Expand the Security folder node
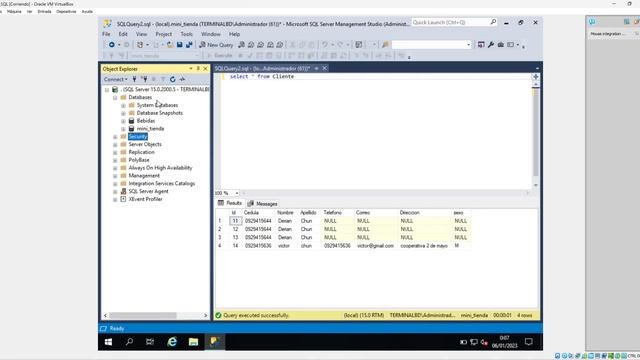 [115, 137]
